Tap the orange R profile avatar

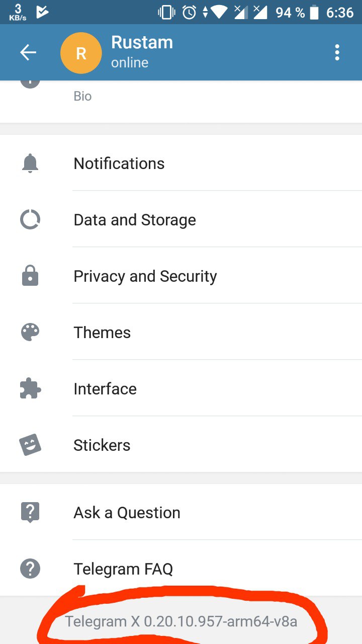[81, 53]
